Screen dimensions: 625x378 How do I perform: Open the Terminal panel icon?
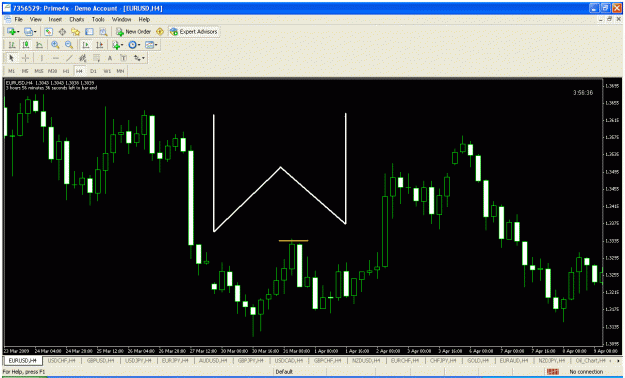pyautogui.click(x=89, y=32)
